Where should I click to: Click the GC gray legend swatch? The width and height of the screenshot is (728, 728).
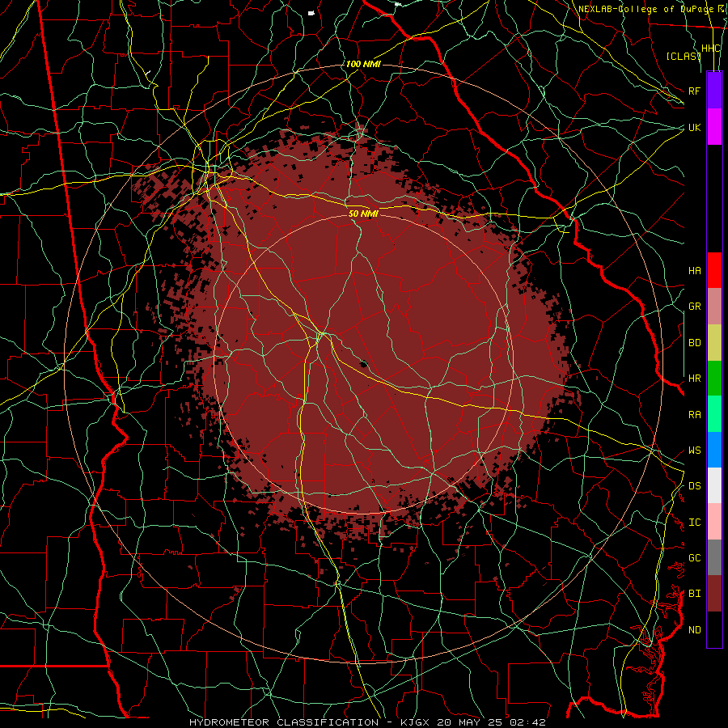[x=714, y=557]
